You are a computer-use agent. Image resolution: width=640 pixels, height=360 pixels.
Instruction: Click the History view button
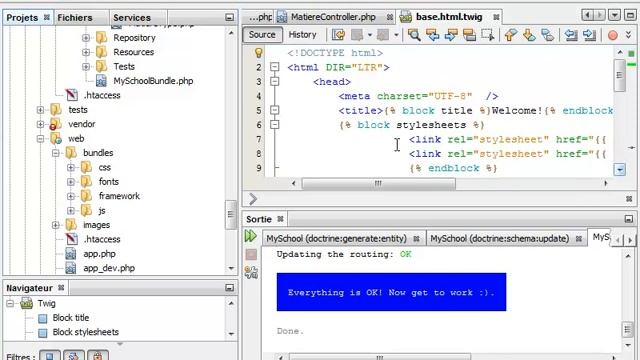coord(302,35)
